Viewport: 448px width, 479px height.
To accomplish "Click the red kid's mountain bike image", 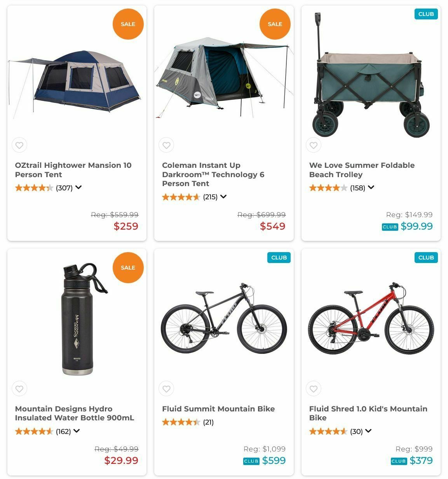I will pos(371,319).
